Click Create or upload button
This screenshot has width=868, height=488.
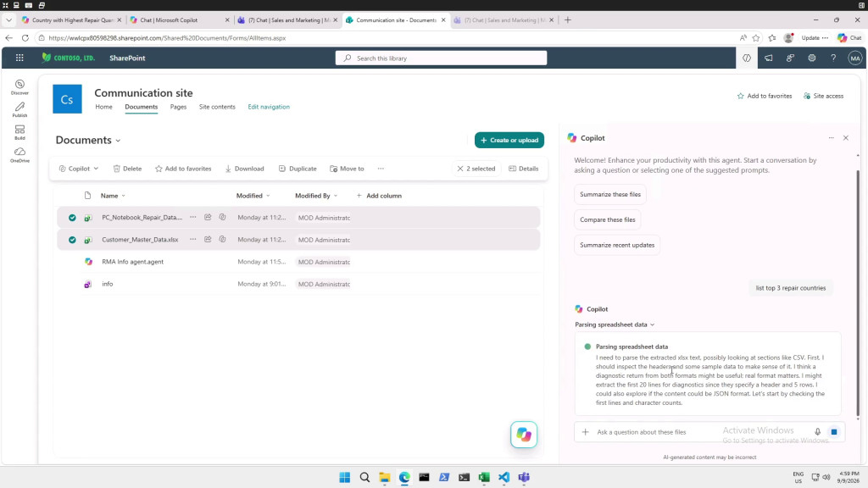[x=509, y=140]
